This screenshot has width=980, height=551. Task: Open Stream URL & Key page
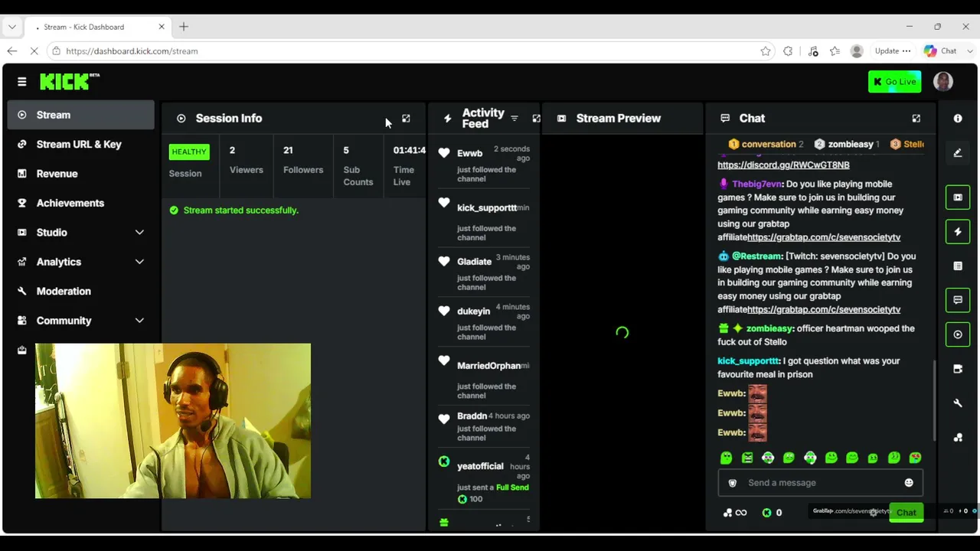(x=80, y=145)
